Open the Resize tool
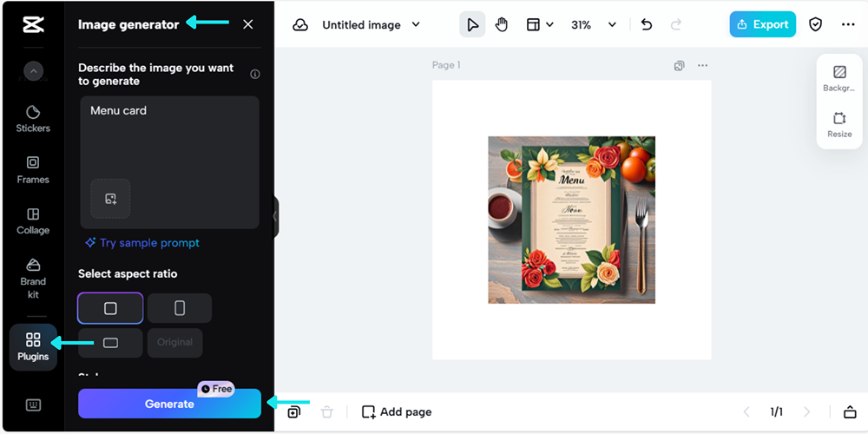Screen dimensions: 868x434 point(839,124)
